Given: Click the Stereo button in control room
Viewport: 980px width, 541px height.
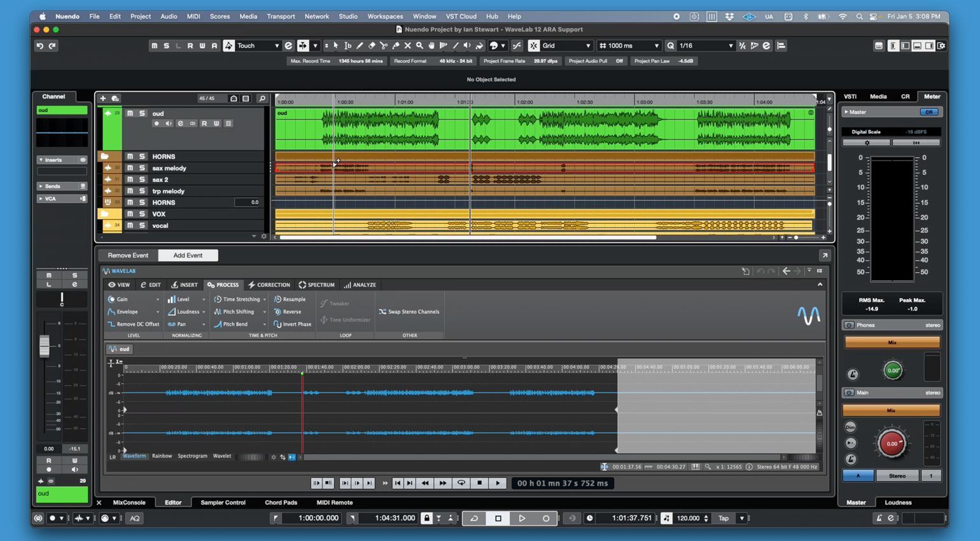Looking at the screenshot, I should (897, 476).
